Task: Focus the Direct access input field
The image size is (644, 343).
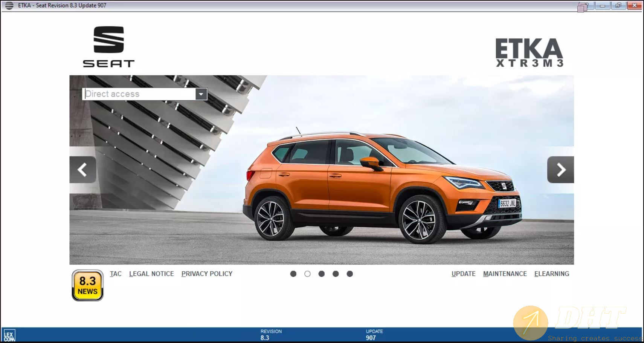Action: tap(139, 94)
